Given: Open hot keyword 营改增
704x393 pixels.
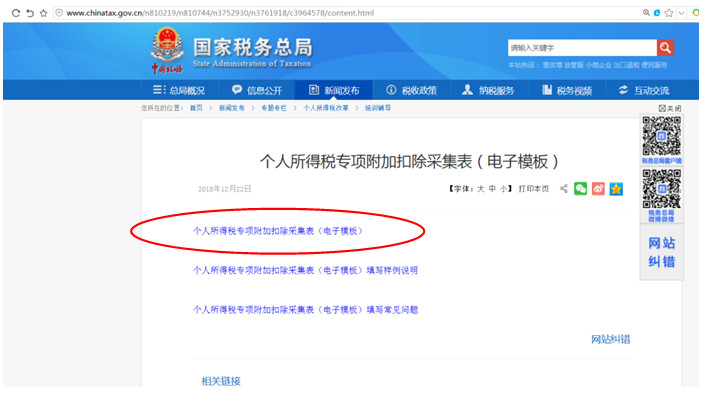Looking at the screenshot, I should pos(552,65).
